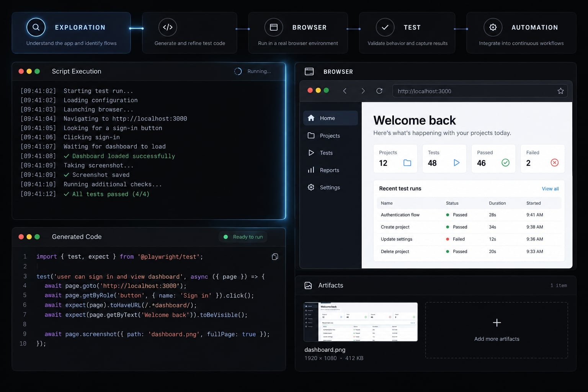Select the Exploration step card

coord(71,33)
